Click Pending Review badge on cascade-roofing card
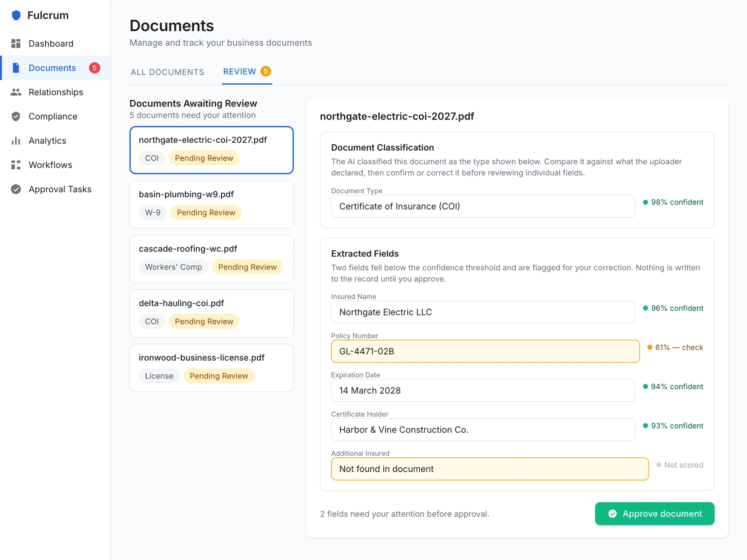Image resolution: width=747 pixels, height=560 pixels. pyautogui.click(x=247, y=267)
